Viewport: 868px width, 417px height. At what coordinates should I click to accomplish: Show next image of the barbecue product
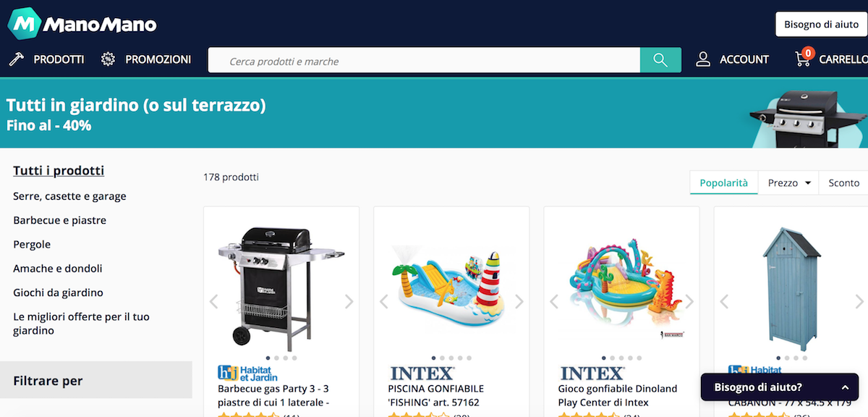click(x=349, y=301)
